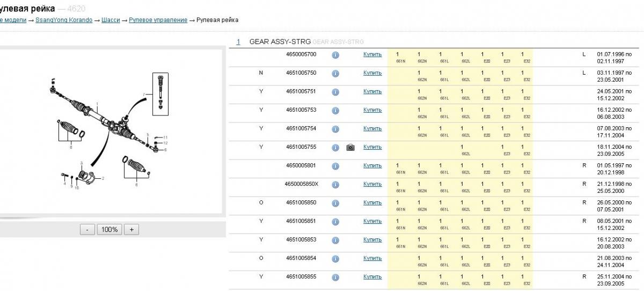
Task: Click info icon for part 4651005851
Action: (x=335, y=221)
